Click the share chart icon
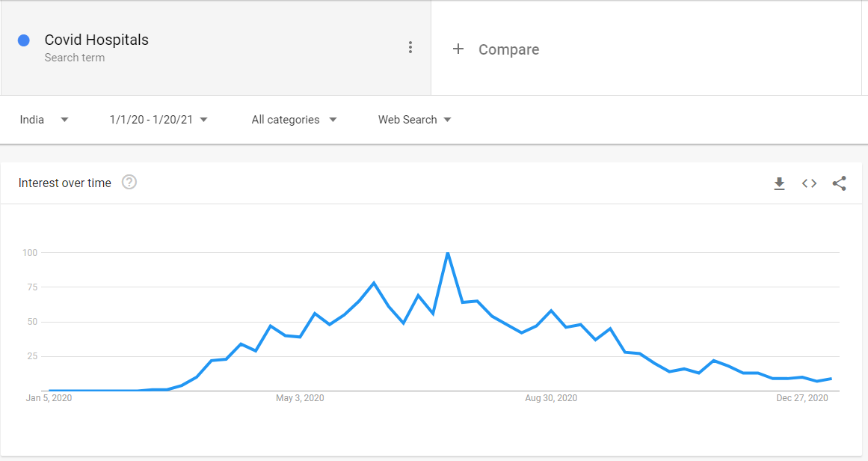868x461 pixels. coord(839,183)
